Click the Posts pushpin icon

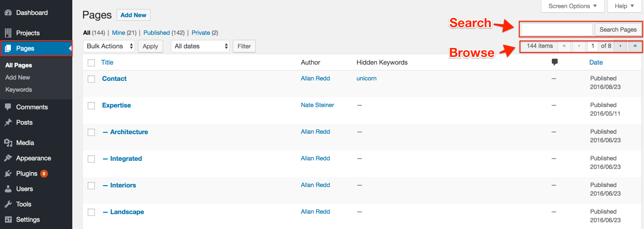[8, 122]
